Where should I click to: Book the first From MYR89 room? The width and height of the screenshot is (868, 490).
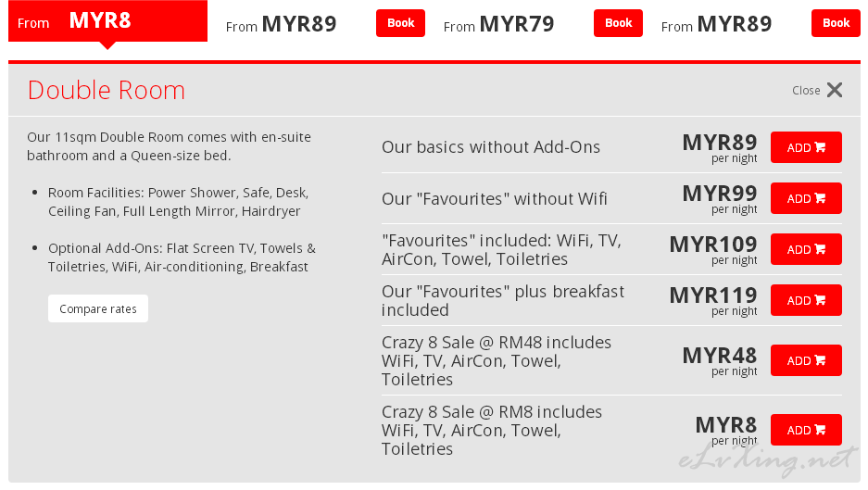(x=400, y=23)
